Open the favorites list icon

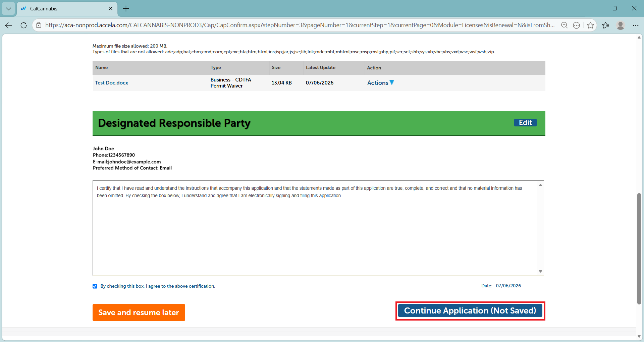click(x=606, y=25)
